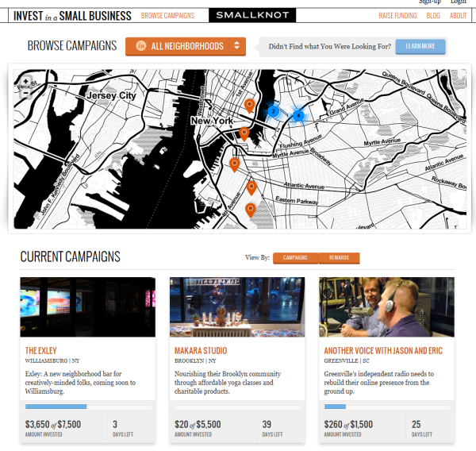The height and width of the screenshot is (451, 476).
Task: View by Rewards
Action: click(x=339, y=258)
